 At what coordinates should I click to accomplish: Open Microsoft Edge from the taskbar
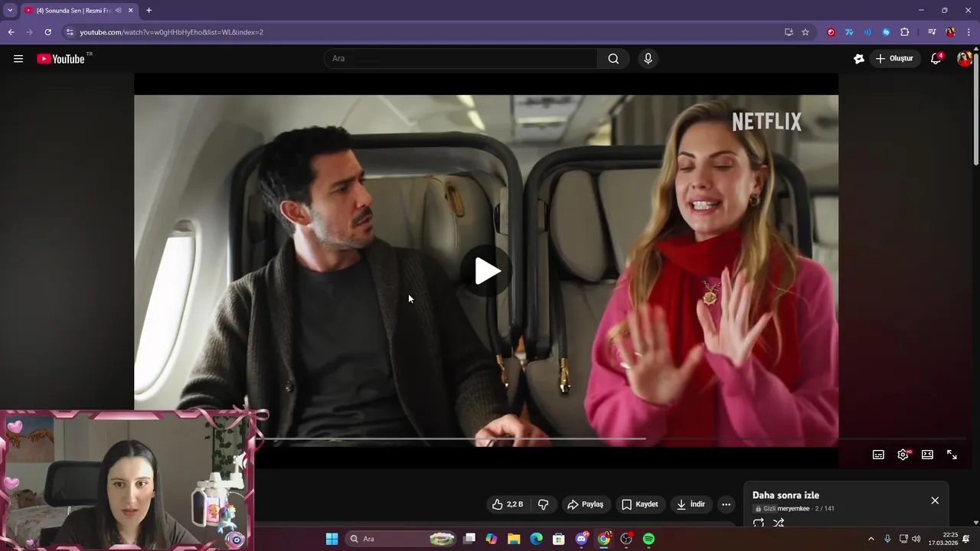pos(536,539)
